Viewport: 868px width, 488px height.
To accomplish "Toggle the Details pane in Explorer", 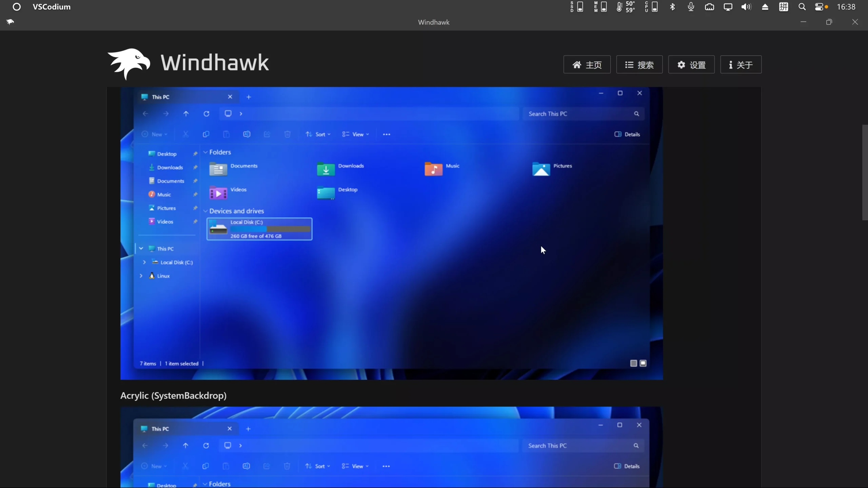I will [x=627, y=134].
